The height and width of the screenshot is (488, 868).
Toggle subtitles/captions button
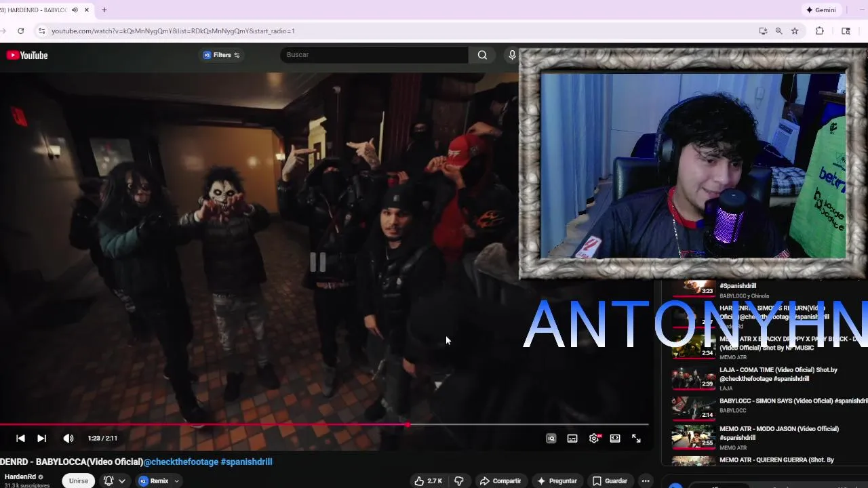[x=572, y=439]
